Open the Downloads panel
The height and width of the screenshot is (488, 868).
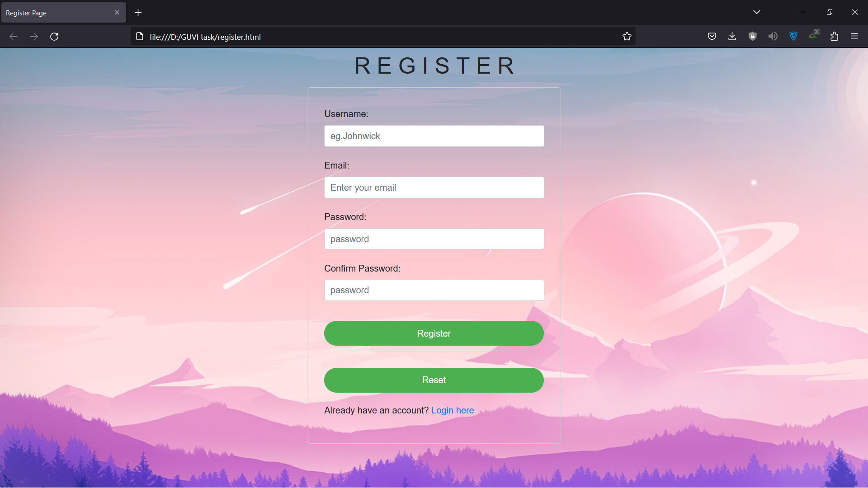coord(732,36)
